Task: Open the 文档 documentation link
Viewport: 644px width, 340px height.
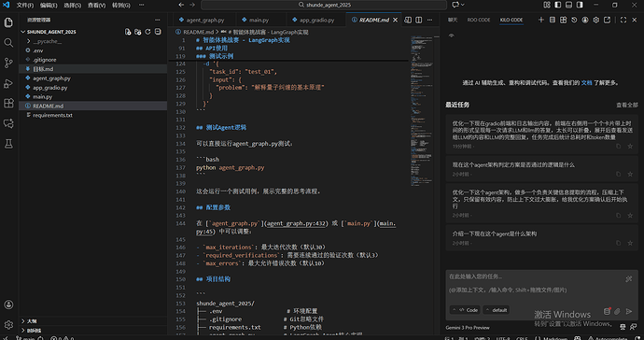Action: (586, 82)
